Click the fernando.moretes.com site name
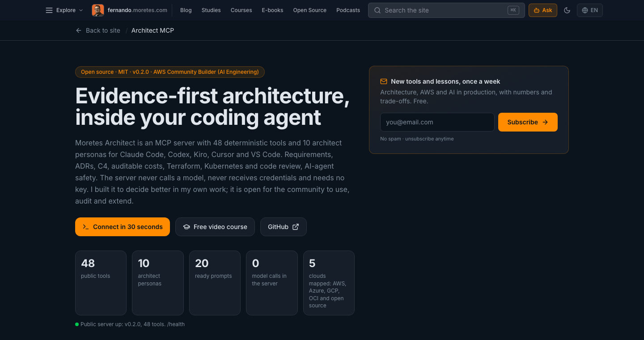644x340 pixels. [x=138, y=10]
